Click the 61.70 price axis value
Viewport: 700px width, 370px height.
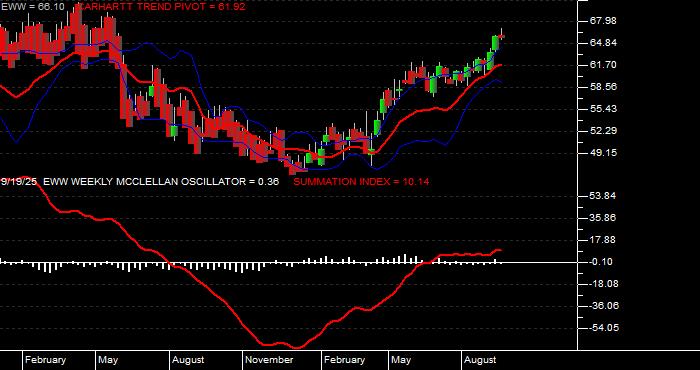(x=603, y=65)
